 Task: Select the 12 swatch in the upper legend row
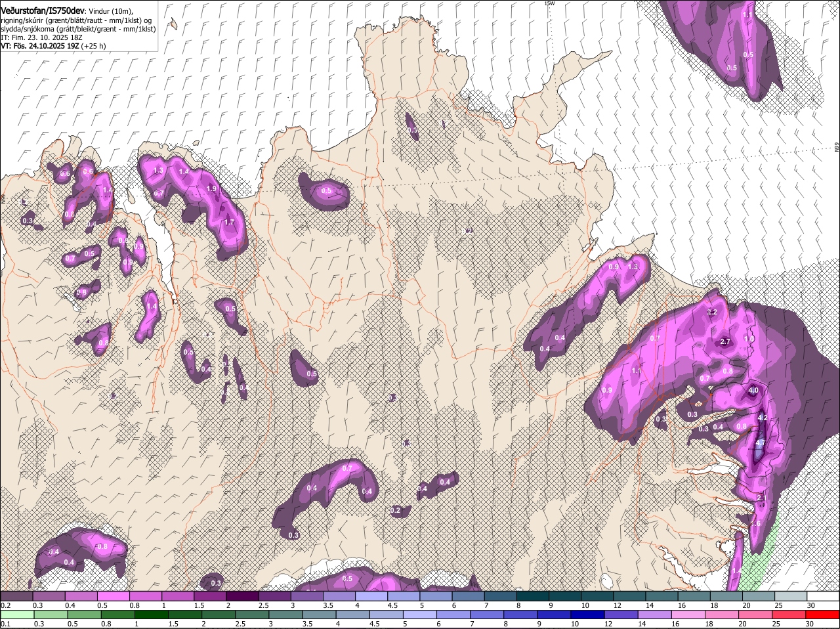[x=629, y=596]
